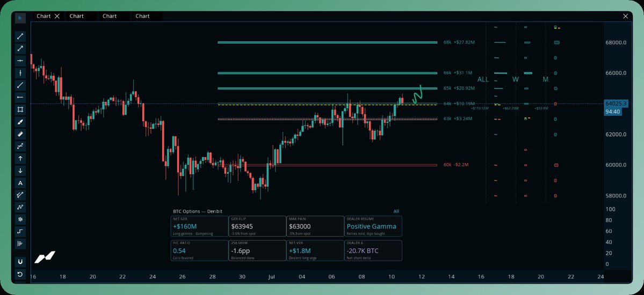This screenshot has width=644, height=295.
Task: Click the 94:40 candle countdown label
Action: (x=612, y=112)
